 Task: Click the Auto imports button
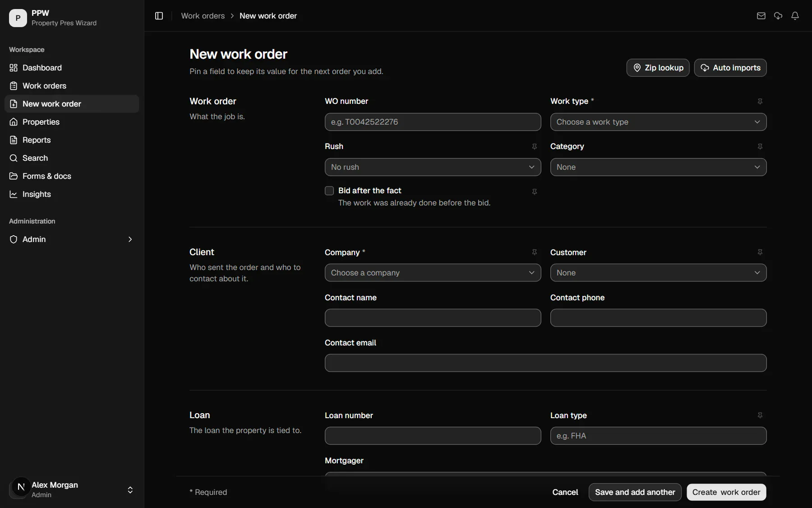[x=730, y=68]
